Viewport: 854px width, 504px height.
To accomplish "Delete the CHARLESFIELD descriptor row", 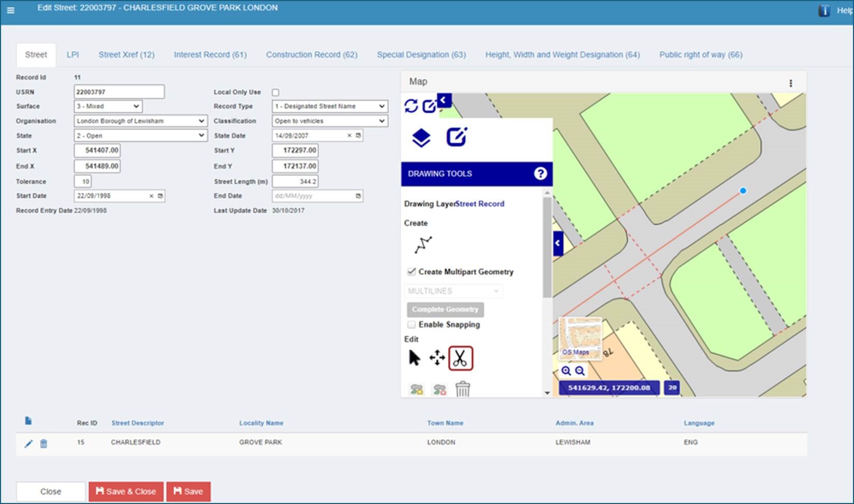I will pos(44,443).
